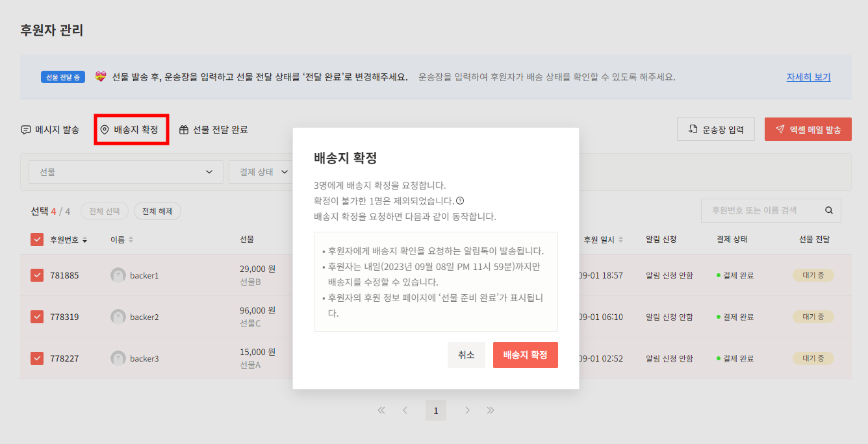Go to next page arrow
Image resolution: width=868 pixels, height=444 pixels.
tap(467, 410)
